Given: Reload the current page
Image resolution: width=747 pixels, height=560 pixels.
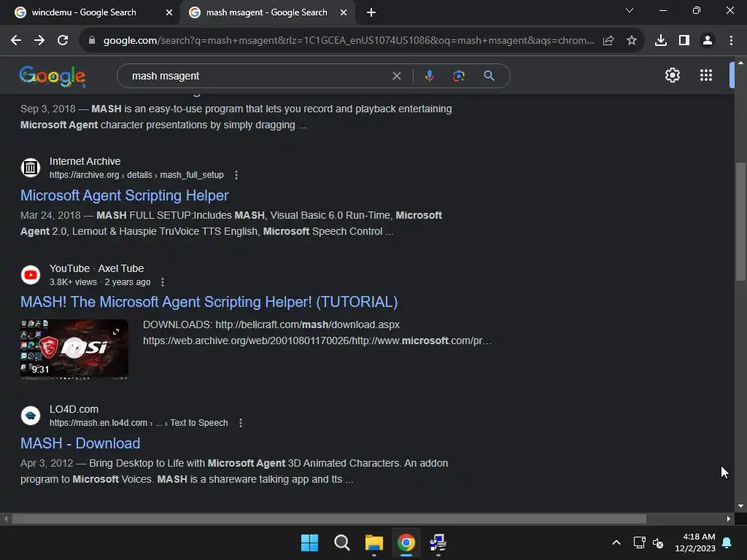Looking at the screenshot, I should 63,41.
